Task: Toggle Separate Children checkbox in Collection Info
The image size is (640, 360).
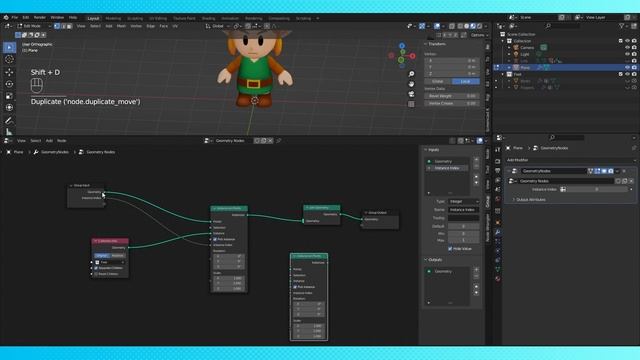Action: pos(96,268)
